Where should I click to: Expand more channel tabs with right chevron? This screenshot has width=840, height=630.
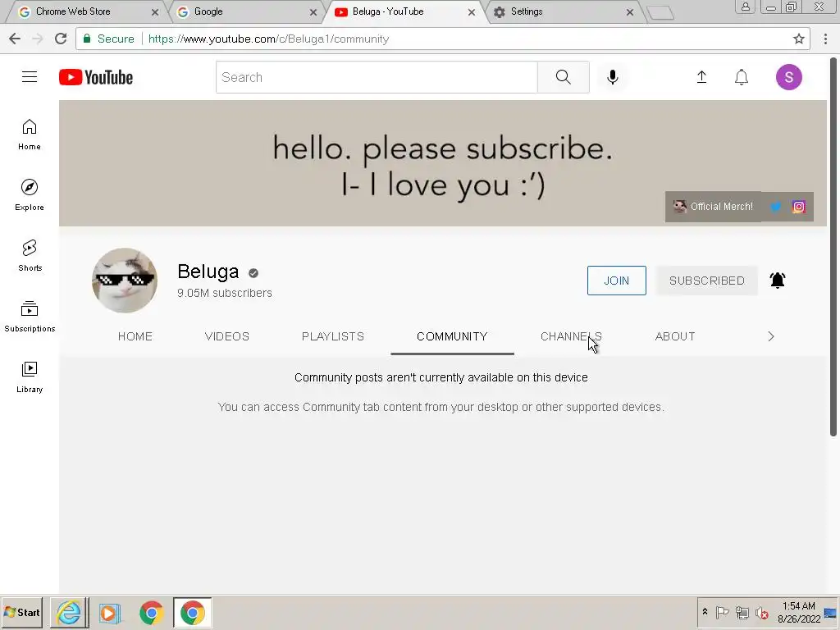tap(771, 336)
